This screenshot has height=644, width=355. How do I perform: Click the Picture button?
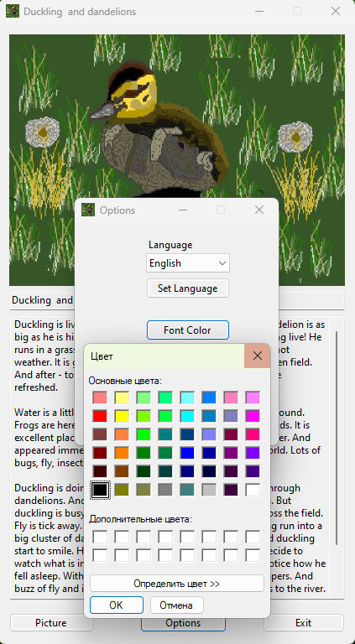tap(51, 623)
